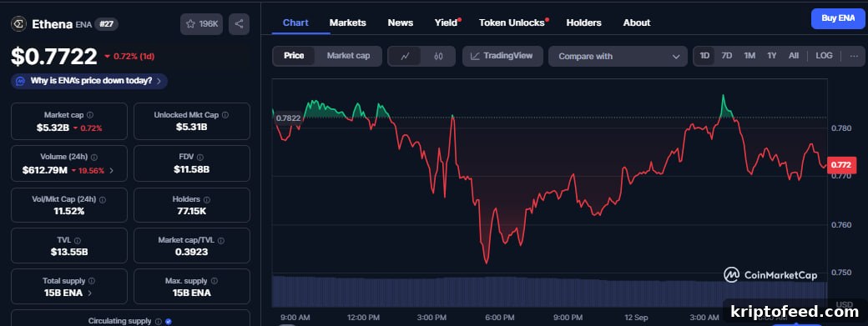This screenshot has width=868, height=326.
Task: Switch to the Yield tab
Action: click(447, 23)
